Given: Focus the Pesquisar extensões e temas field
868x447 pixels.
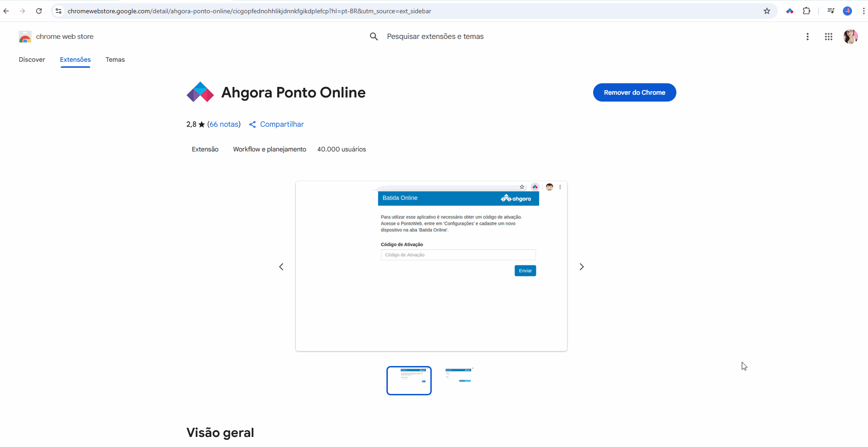Looking at the screenshot, I should coord(435,37).
